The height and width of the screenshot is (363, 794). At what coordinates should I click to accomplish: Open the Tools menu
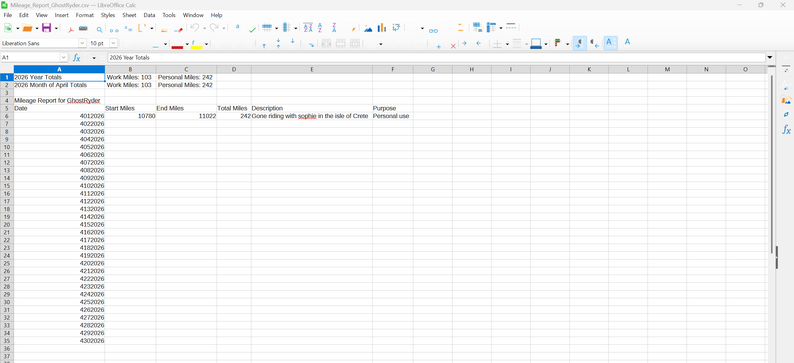pyautogui.click(x=169, y=15)
